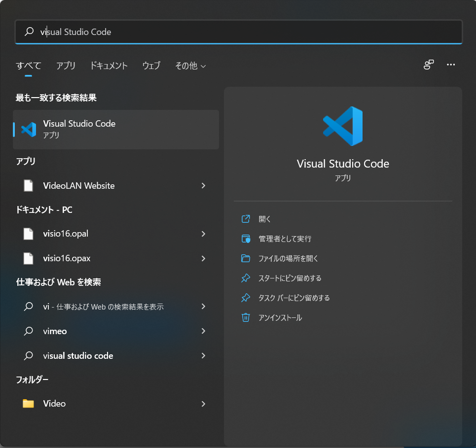Image resolution: width=476 pixels, height=448 pixels.
Task: Expand the vi web search result chevron
Action: click(x=203, y=307)
